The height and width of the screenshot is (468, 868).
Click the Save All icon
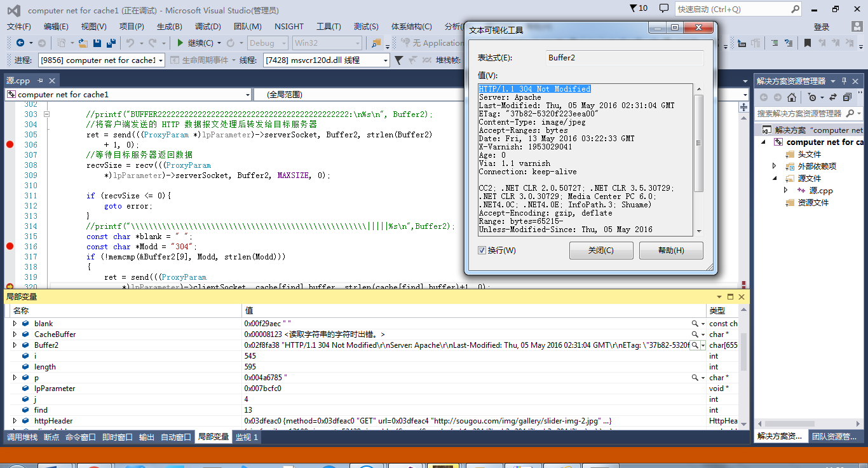coord(111,43)
